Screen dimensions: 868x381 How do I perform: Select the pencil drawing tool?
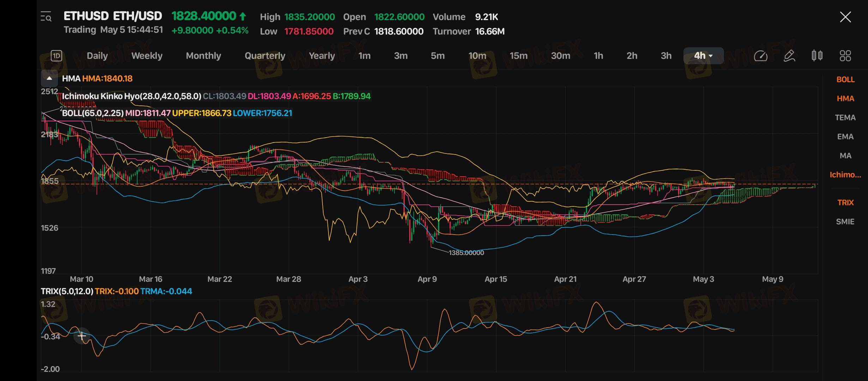click(x=789, y=56)
